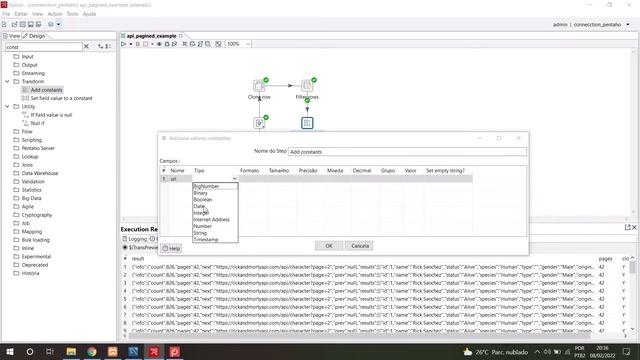Click the Help button in dialog
The image size is (640, 360).
point(171,248)
